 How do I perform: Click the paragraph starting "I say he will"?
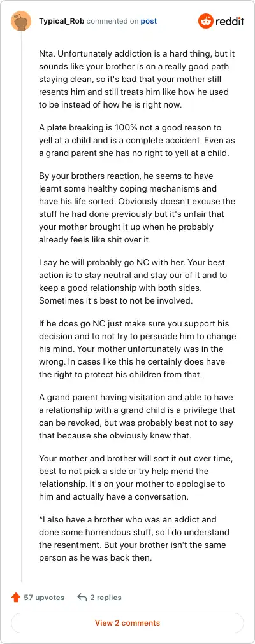(x=137, y=281)
